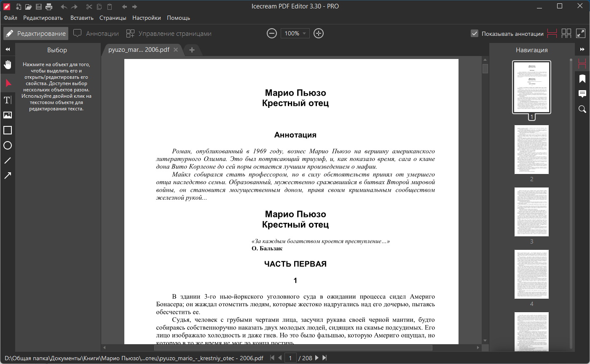The height and width of the screenshot is (364, 590).
Task: Go to the next page
Action: [x=317, y=358]
